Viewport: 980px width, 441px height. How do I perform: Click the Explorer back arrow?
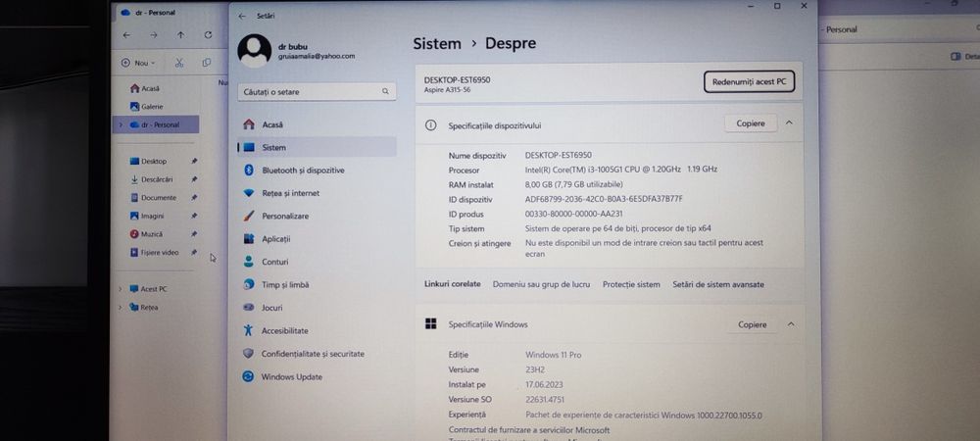tap(126, 35)
